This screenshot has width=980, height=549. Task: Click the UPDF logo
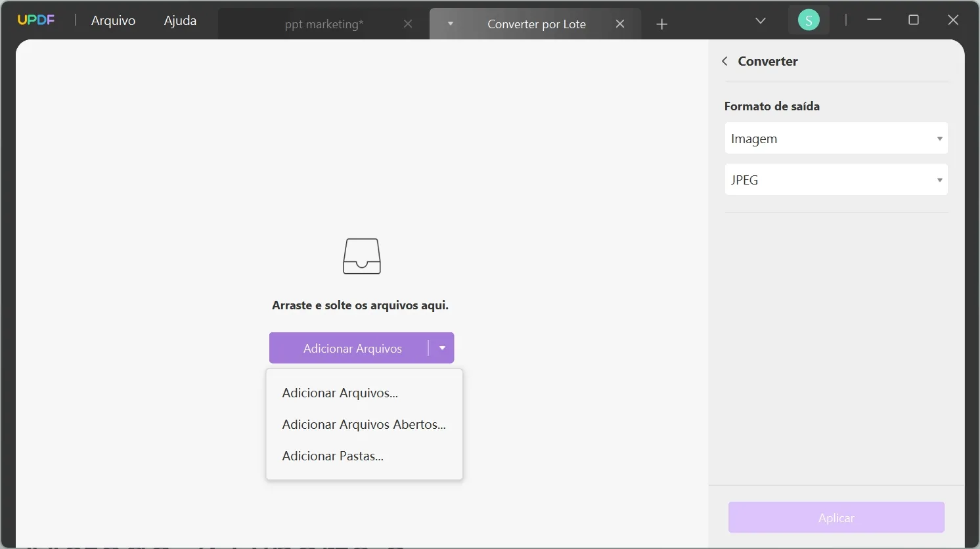click(x=36, y=20)
